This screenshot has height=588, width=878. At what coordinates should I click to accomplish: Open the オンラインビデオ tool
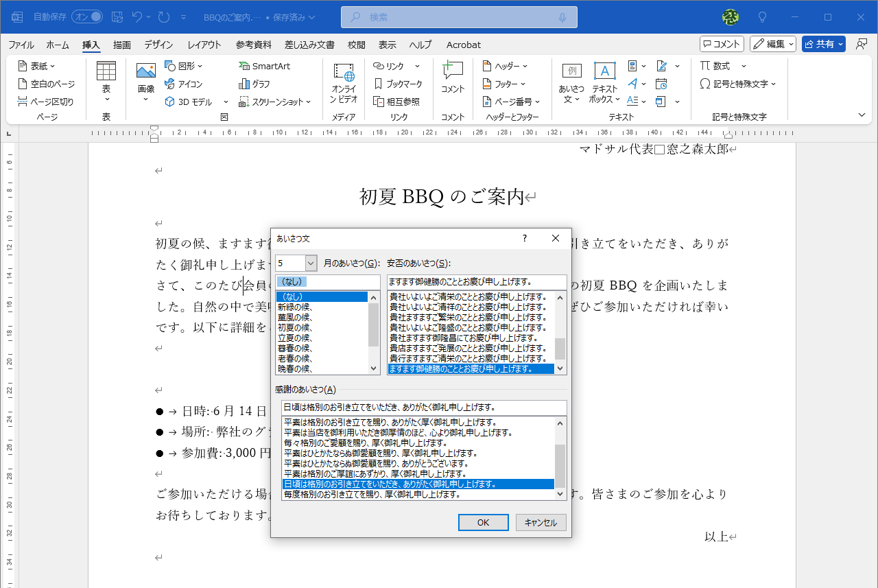point(343,82)
